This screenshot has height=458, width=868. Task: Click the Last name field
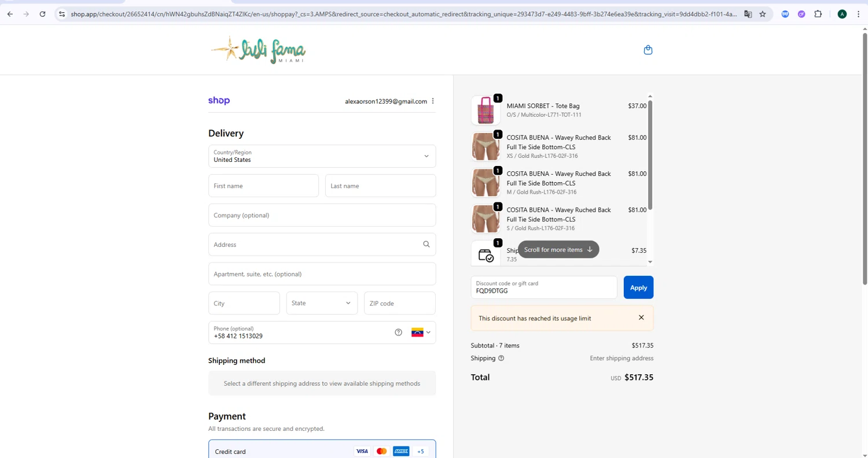pyautogui.click(x=380, y=186)
